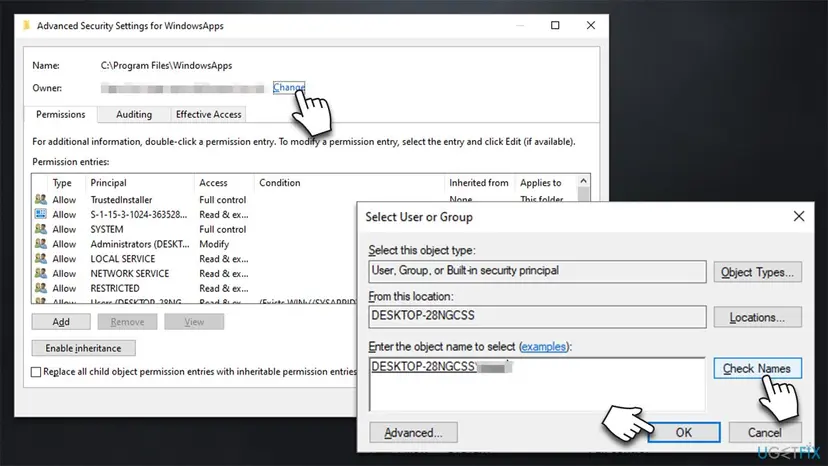The height and width of the screenshot is (466, 828).
Task: Sort entries by Type column header
Action: pyautogui.click(x=66, y=183)
